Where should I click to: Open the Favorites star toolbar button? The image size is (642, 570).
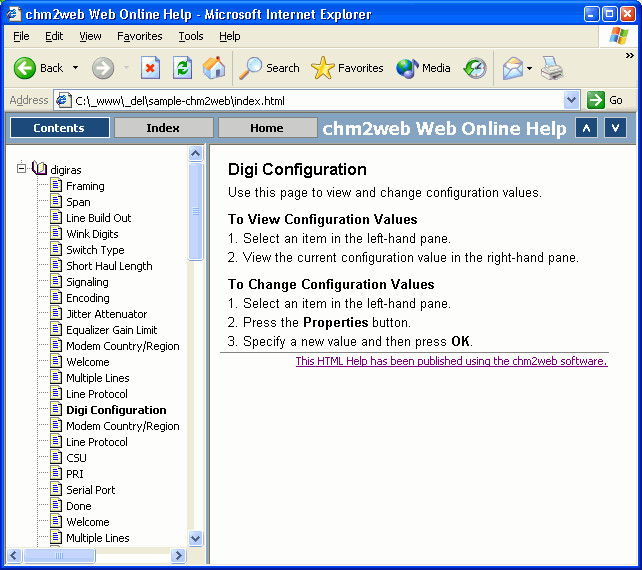tap(347, 68)
